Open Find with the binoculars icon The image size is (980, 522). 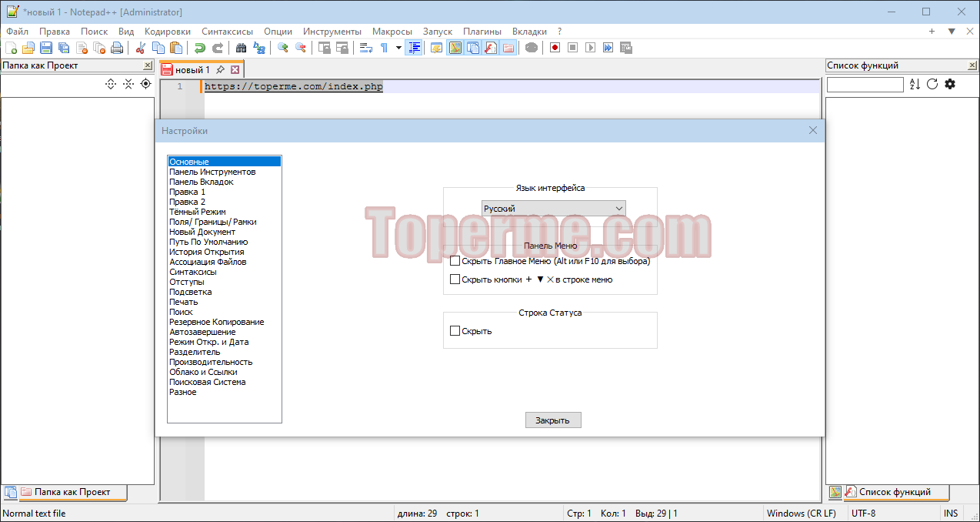pyautogui.click(x=242, y=48)
